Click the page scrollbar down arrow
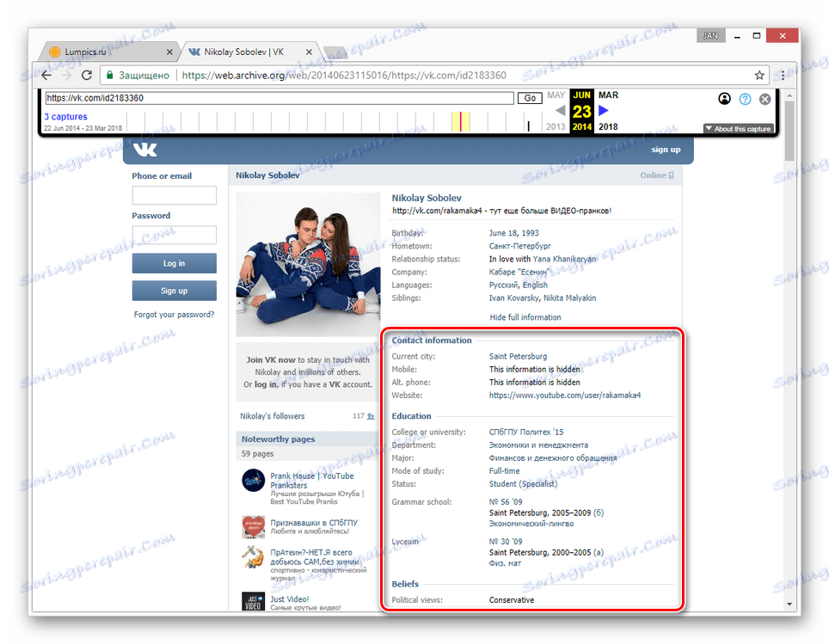Viewport: 829px width, 644px height. click(x=789, y=604)
